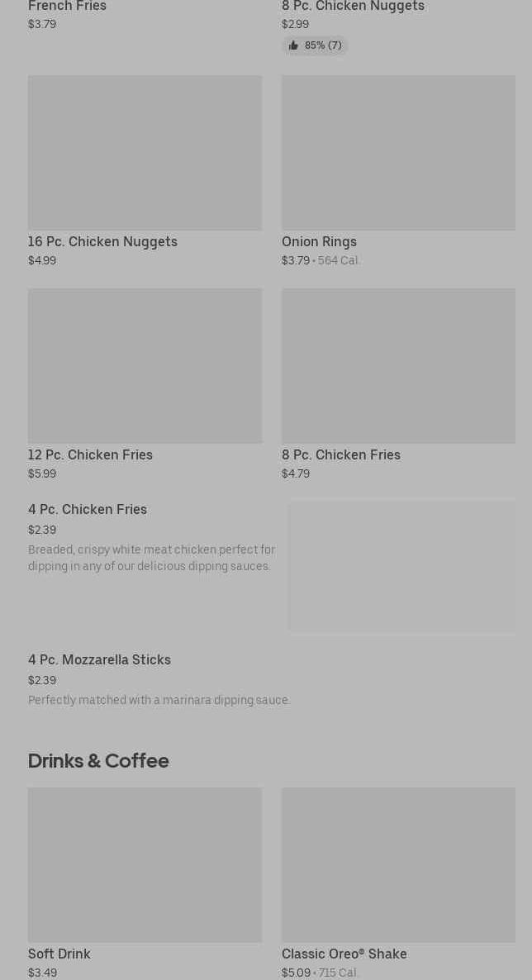Select the Classic Oreo Shake image
Image resolution: width=532 pixels, height=980 pixels.
[x=398, y=865]
